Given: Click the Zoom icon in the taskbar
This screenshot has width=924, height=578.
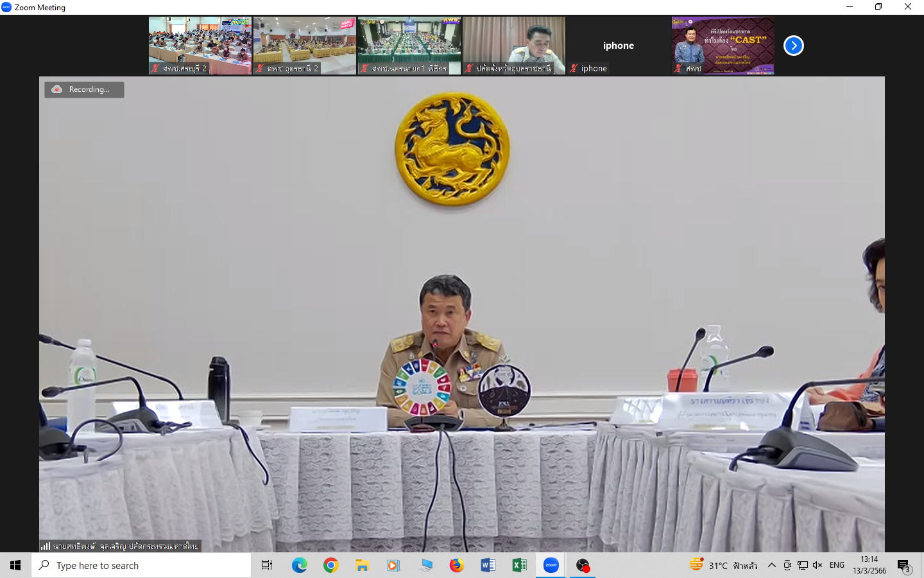Looking at the screenshot, I should coord(551,565).
